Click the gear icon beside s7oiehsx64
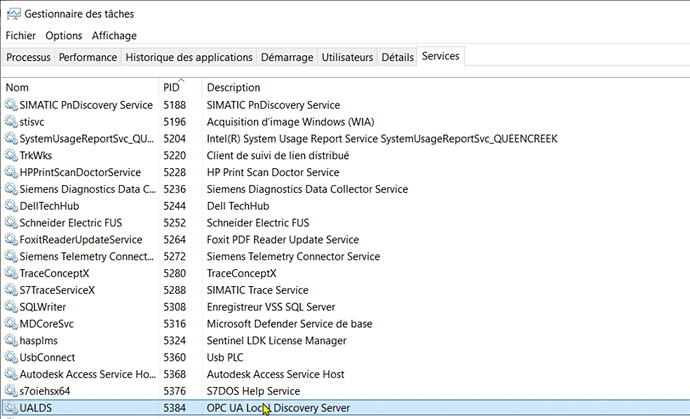 click(x=11, y=391)
